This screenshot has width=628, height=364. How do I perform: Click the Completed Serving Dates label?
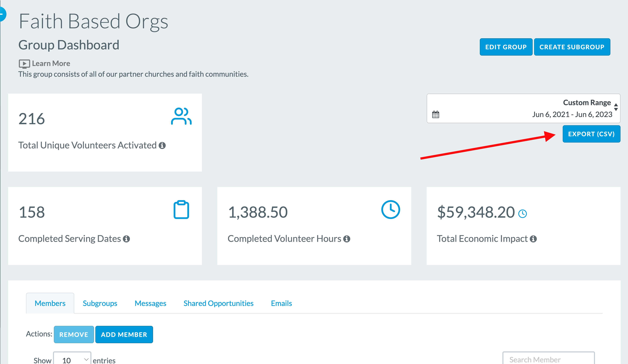point(70,239)
